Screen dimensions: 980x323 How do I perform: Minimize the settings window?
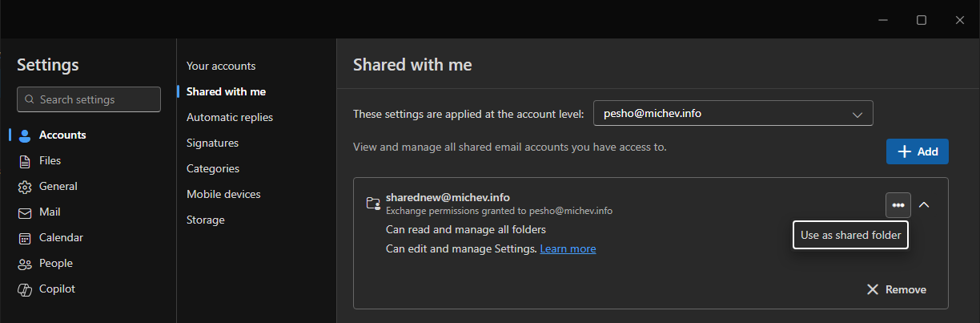click(x=882, y=19)
